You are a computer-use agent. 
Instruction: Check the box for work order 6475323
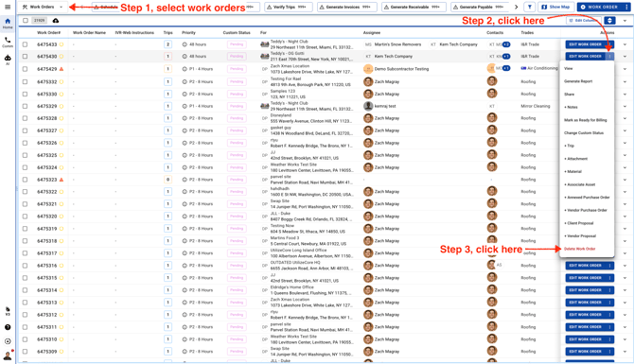(x=25, y=180)
